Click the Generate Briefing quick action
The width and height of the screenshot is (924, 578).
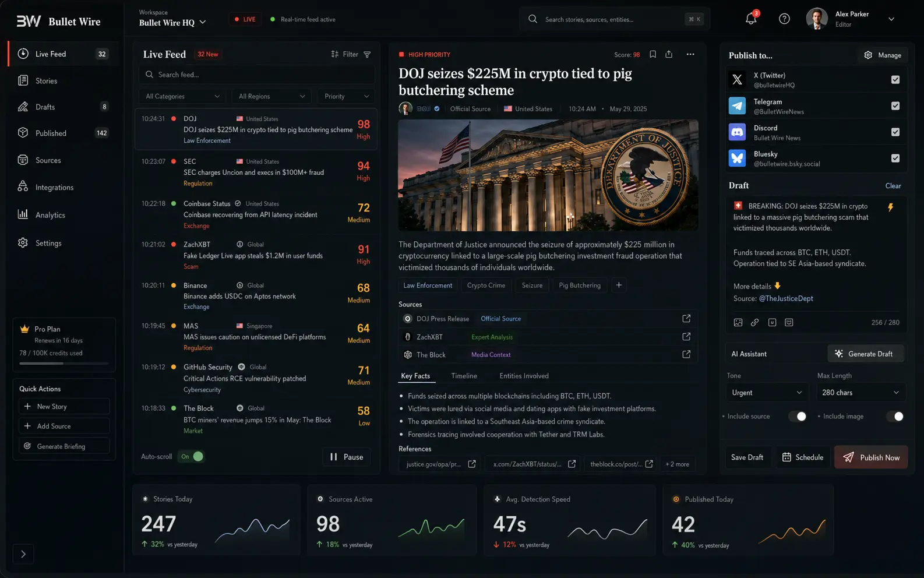[x=64, y=446]
